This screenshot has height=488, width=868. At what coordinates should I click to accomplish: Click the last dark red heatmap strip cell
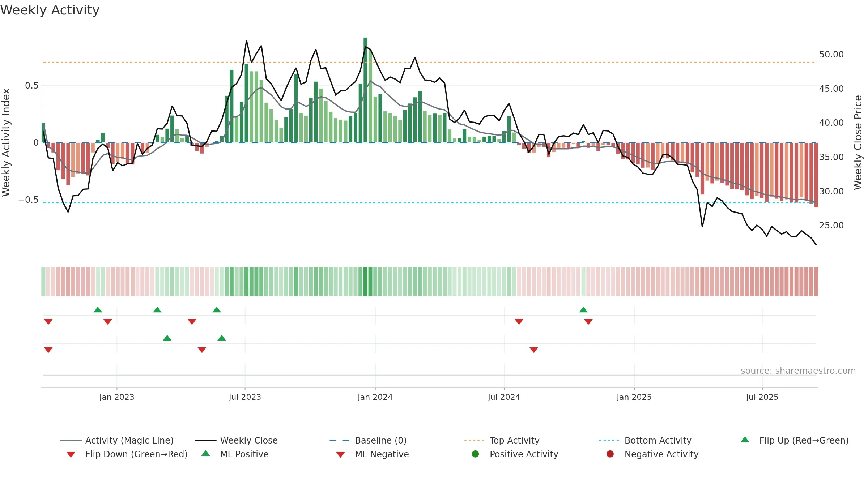816,282
